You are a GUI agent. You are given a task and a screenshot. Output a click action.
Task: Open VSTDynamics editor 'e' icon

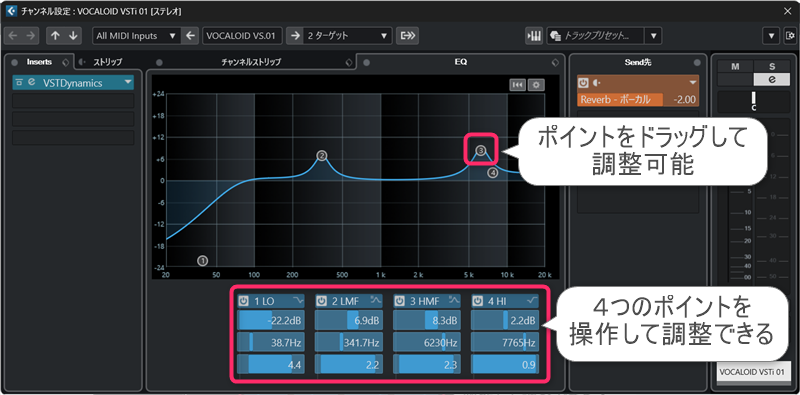point(31,82)
